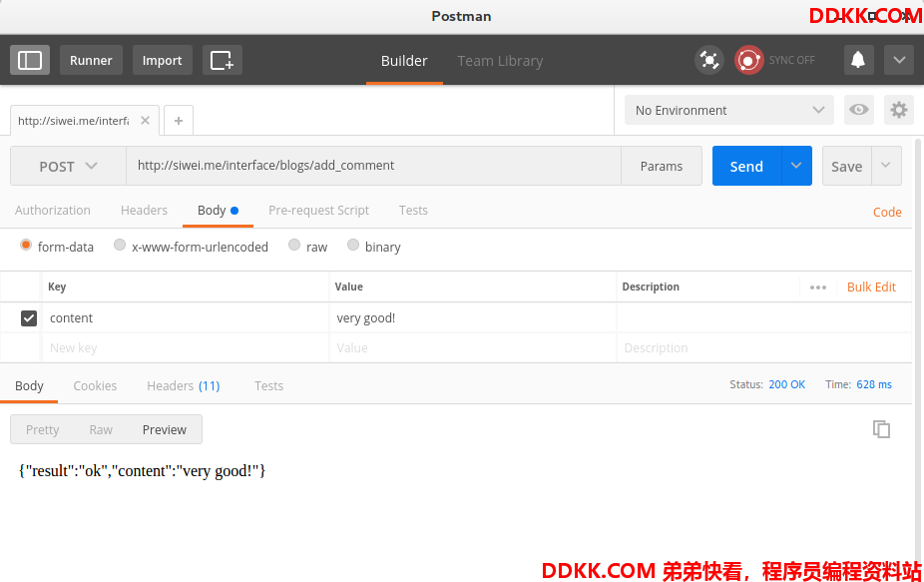Select the request Body tab
The image size is (924, 582).
[218, 211]
